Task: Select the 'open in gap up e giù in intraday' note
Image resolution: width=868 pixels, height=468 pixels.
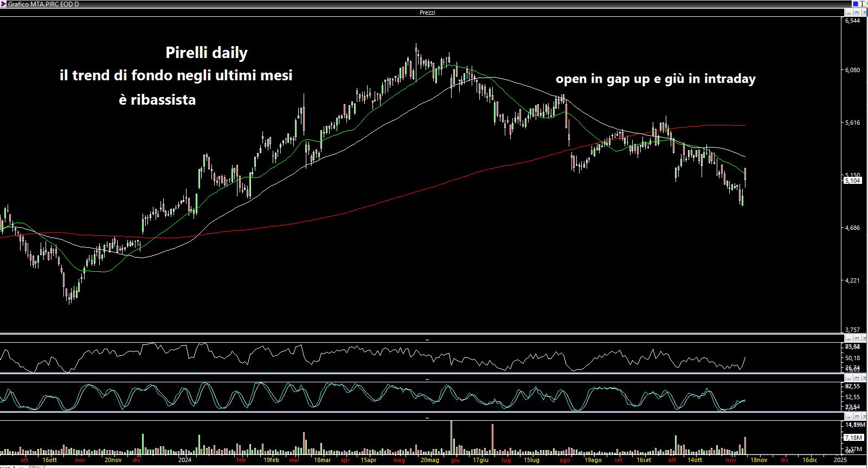Action: 655,79
